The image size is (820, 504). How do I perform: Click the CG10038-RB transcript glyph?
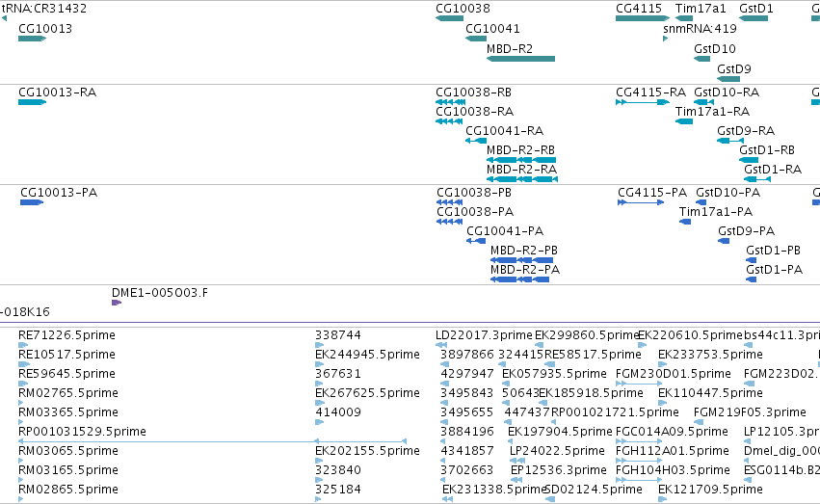point(450,102)
